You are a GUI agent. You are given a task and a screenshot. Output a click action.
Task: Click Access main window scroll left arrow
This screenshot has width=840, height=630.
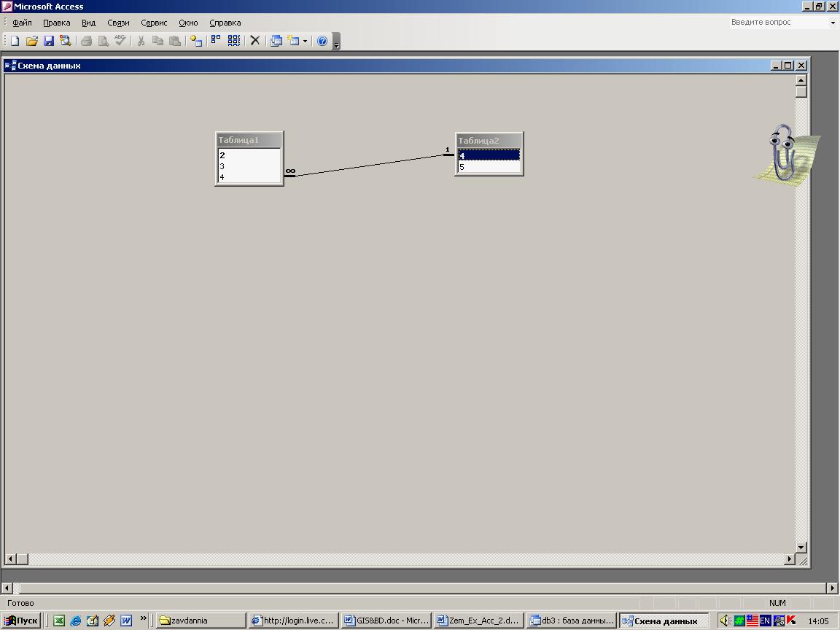(7, 588)
